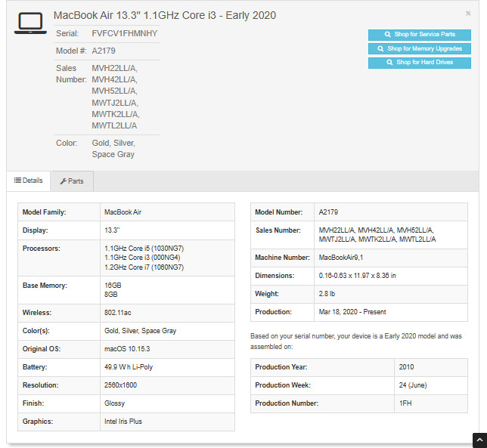Click the Production Week: row label
This screenshot has width=487, height=448.
(x=283, y=385)
